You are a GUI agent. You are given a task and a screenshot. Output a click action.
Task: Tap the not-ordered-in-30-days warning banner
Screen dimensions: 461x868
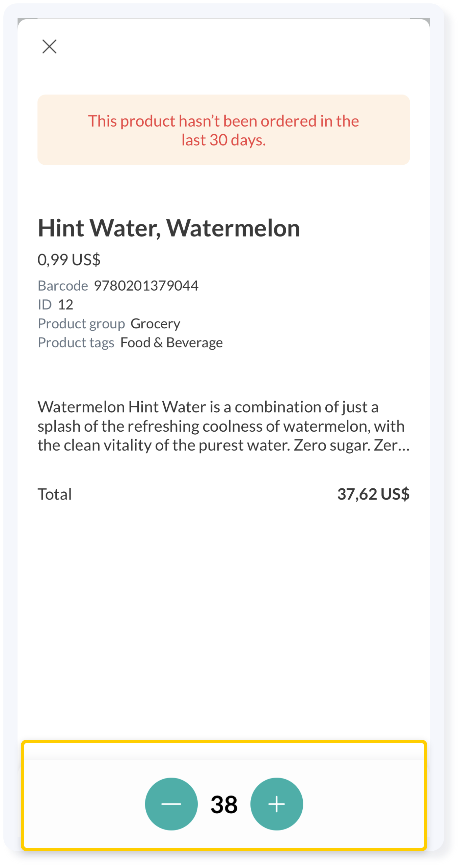[x=224, y=130]
